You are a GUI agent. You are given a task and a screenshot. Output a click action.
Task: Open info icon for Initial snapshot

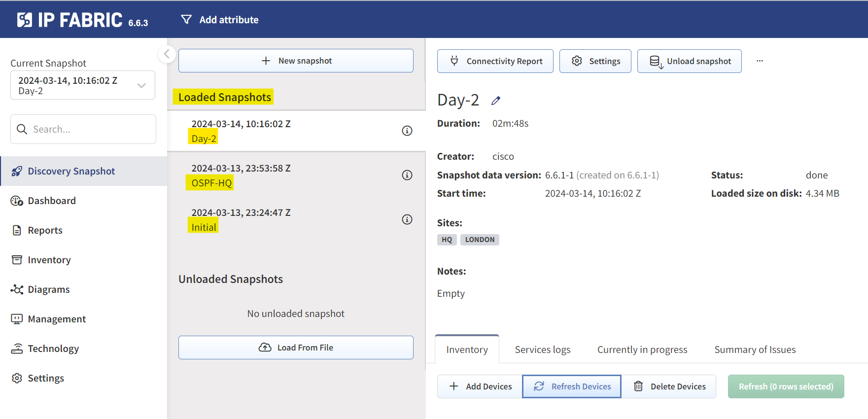click(407, 219)
